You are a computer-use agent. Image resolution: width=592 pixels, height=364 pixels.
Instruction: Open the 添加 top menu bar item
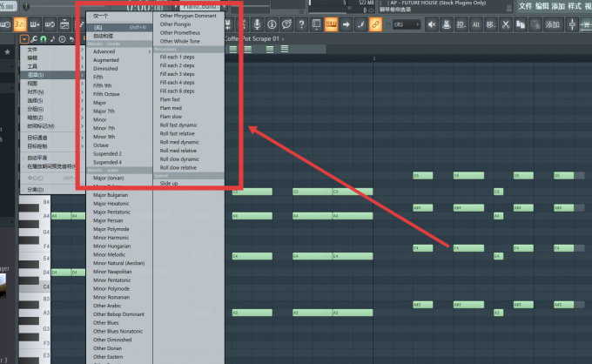click(558, 6)
